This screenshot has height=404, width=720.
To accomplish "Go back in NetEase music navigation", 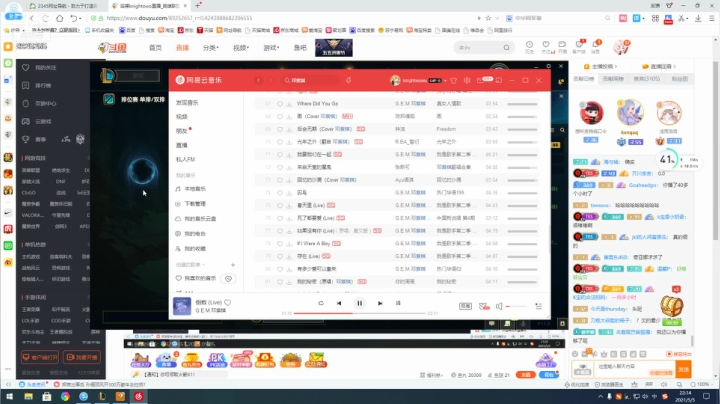I will (x=259, y=80).
